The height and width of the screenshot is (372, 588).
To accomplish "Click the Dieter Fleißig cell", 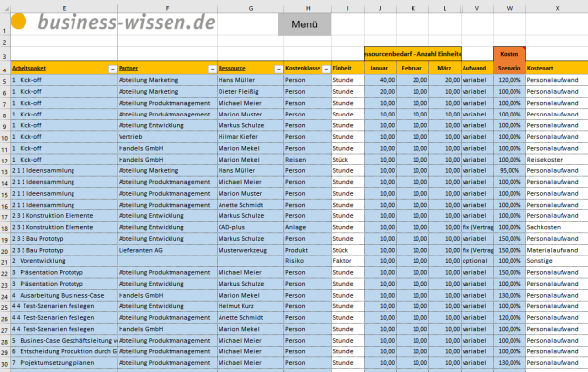I will click(251, 91).
